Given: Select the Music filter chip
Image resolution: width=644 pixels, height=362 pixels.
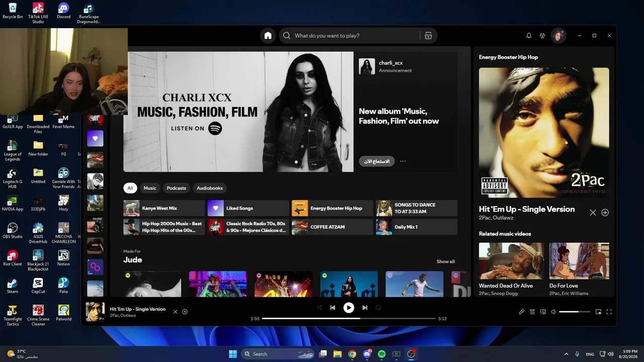Looking at the screenshot, I should coord(150,188).
